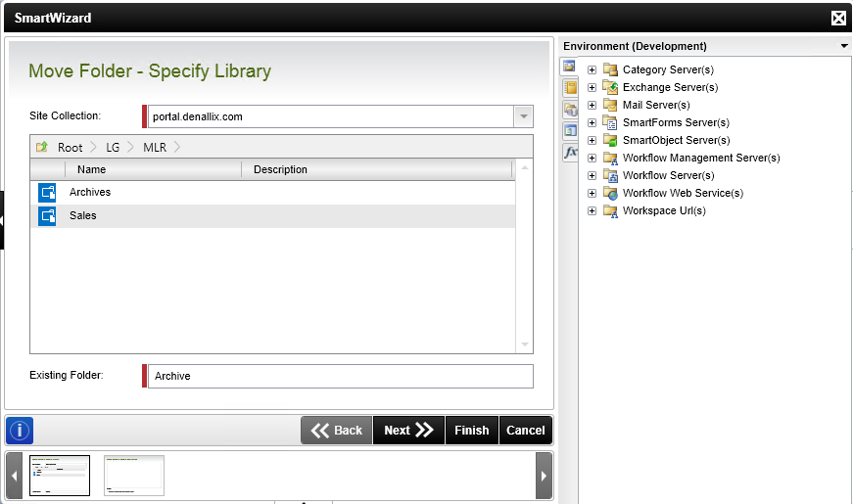
Task: Open the Environment (Development) panel dropdown
Action: 844,46
